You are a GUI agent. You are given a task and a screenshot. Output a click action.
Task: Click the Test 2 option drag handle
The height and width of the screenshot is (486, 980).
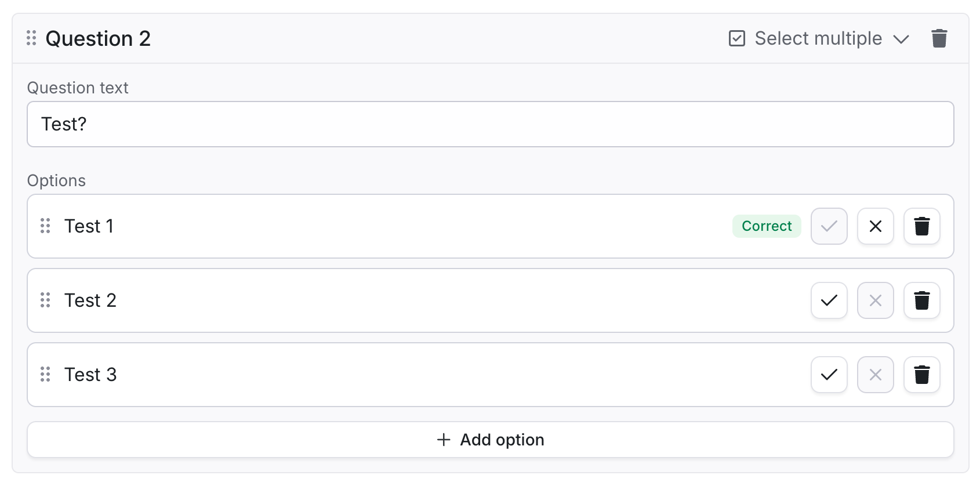click(x=45, y=300)
